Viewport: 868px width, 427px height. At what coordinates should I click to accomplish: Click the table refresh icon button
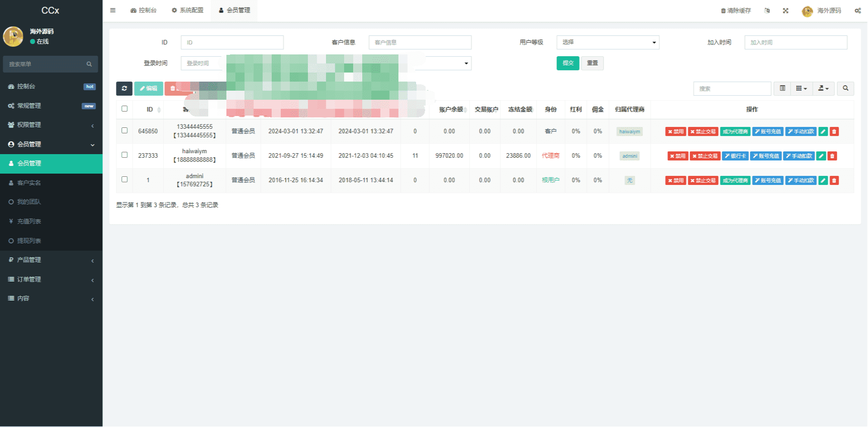[x=124, y=88]
